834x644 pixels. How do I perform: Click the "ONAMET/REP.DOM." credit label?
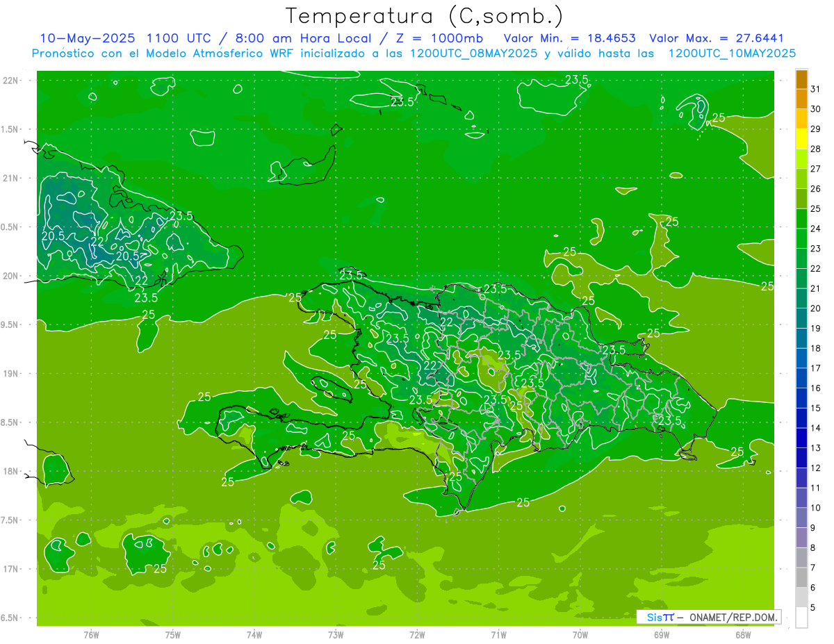734,617
